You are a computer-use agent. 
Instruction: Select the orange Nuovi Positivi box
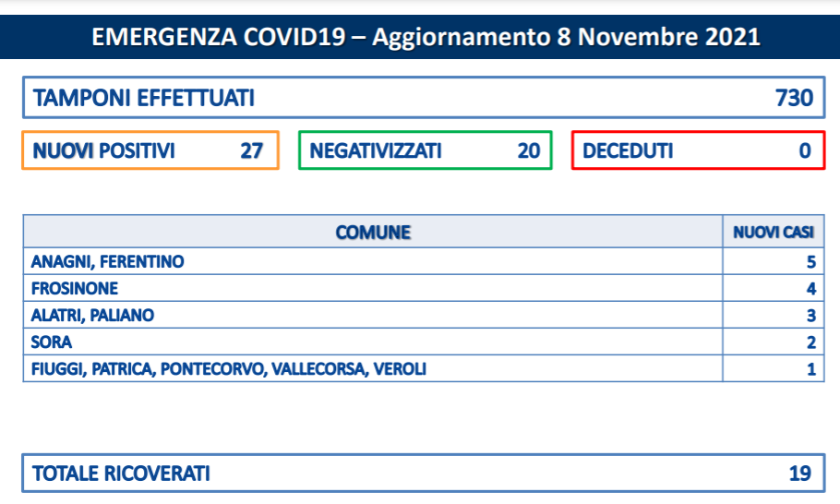tap(150, 150)
